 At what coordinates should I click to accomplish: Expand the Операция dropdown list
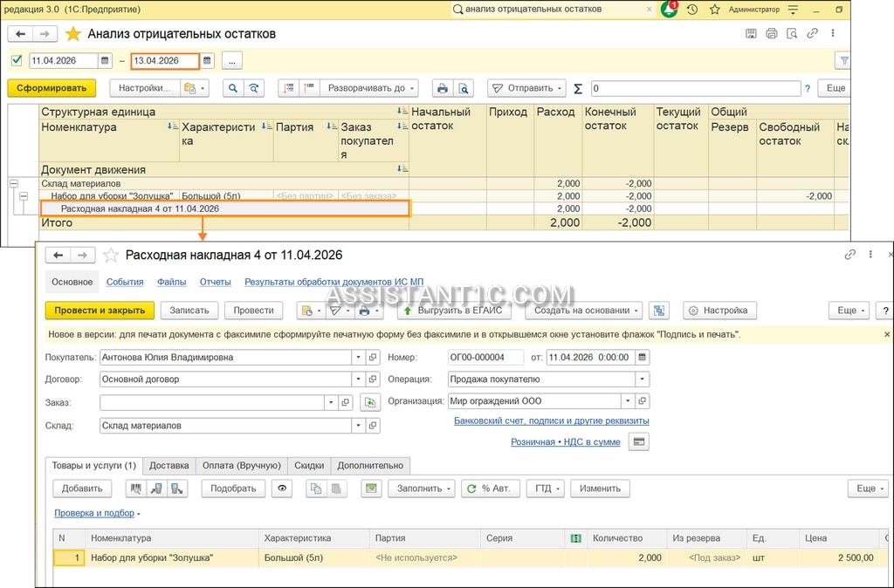642,379
